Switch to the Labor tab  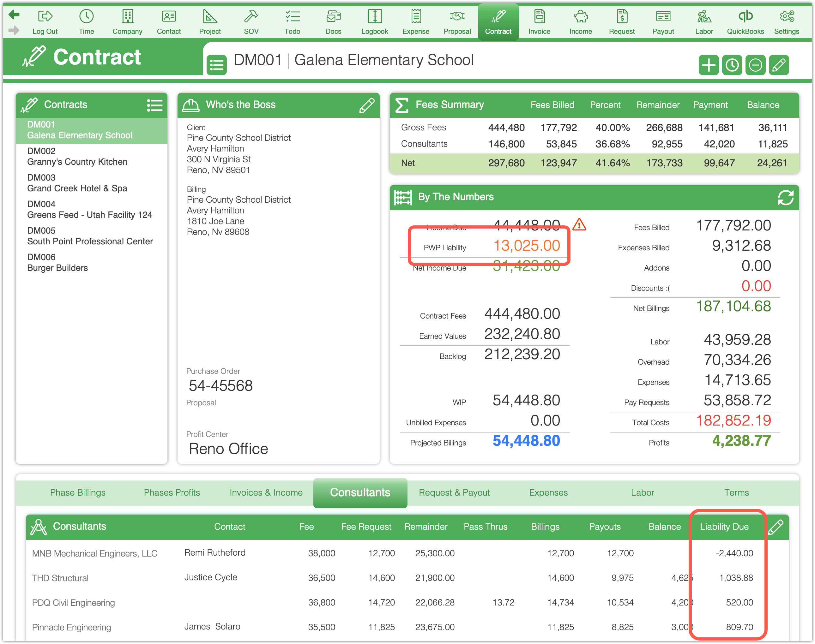pos(642,492)
